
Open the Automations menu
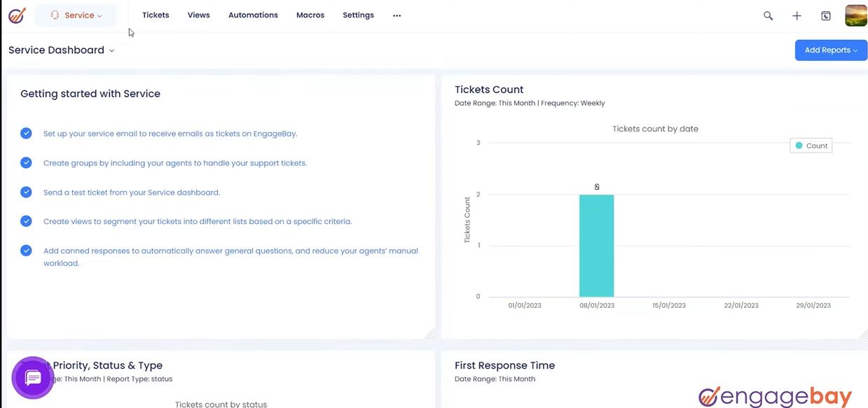pos(253,15)
